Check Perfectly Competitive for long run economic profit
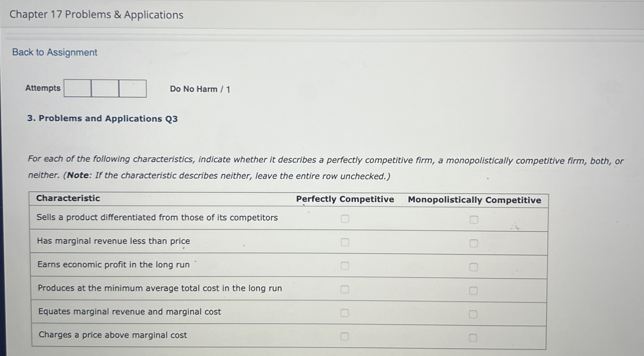The image size is (644, 356). point(346,266)
